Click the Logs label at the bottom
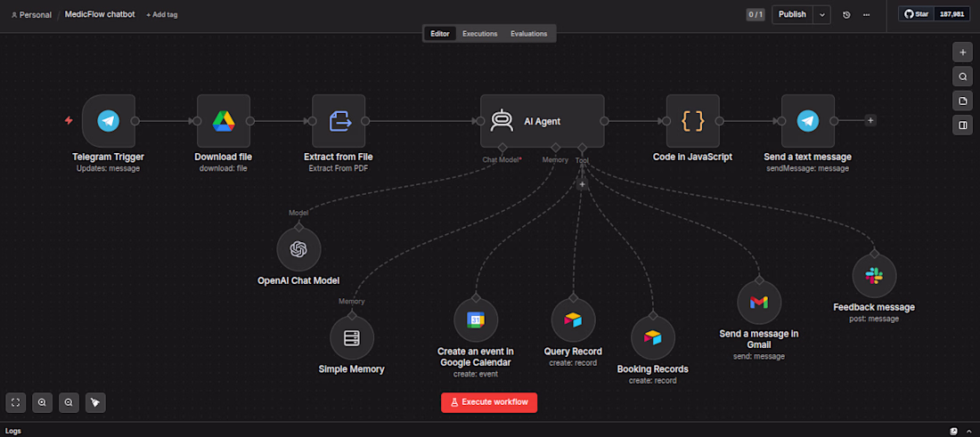This screenshot has width=980, height=437. (12, 431)
